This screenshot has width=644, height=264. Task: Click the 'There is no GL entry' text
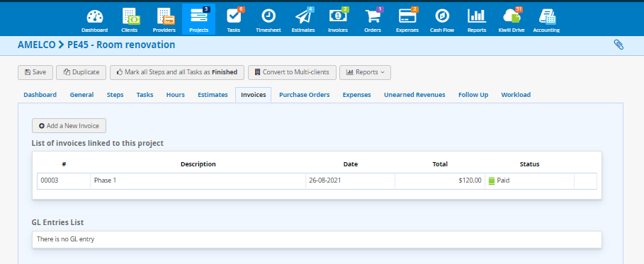tap(65, 239)
